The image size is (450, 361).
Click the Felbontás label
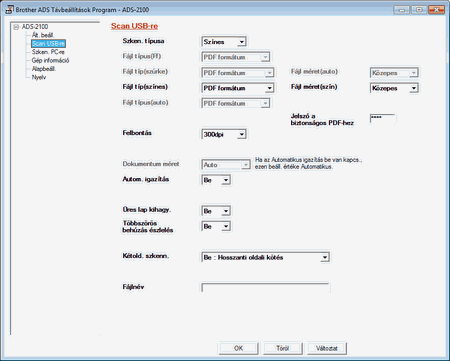[137, 133]
